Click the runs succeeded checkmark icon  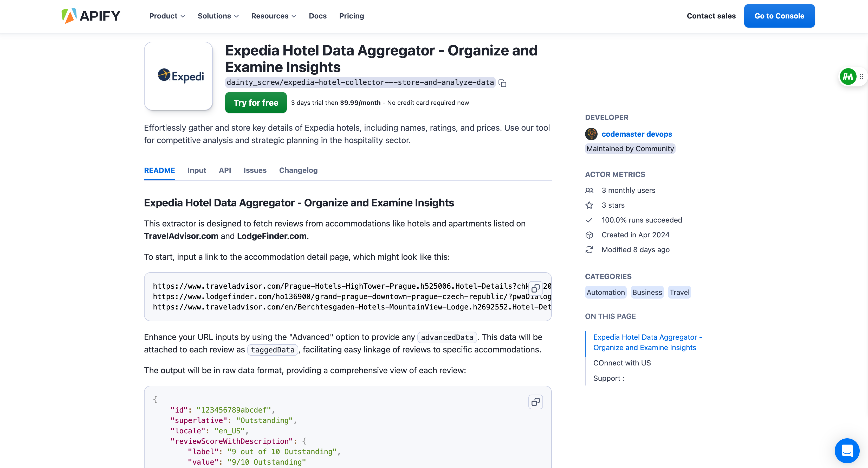click(x=589, y=220)
